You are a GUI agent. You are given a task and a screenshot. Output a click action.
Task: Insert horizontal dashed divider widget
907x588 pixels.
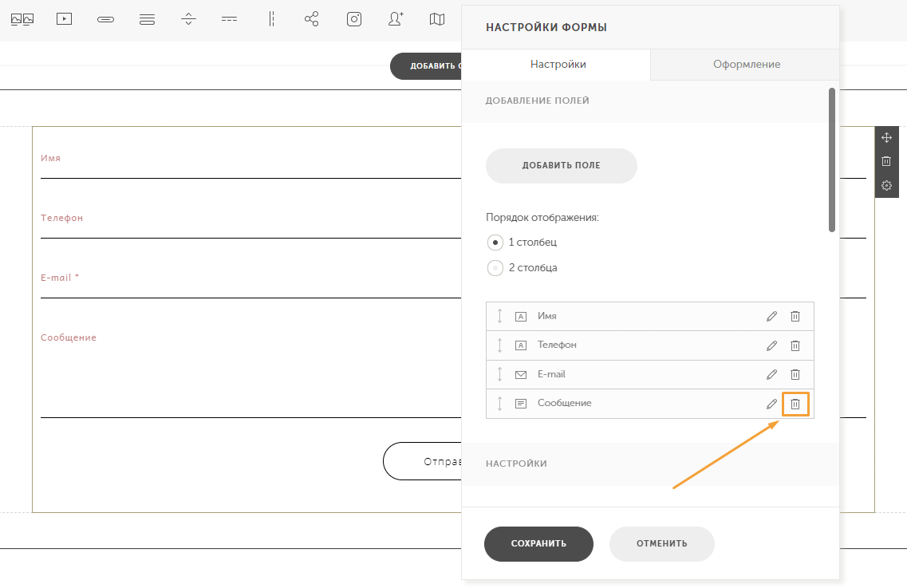click(229, 19)
